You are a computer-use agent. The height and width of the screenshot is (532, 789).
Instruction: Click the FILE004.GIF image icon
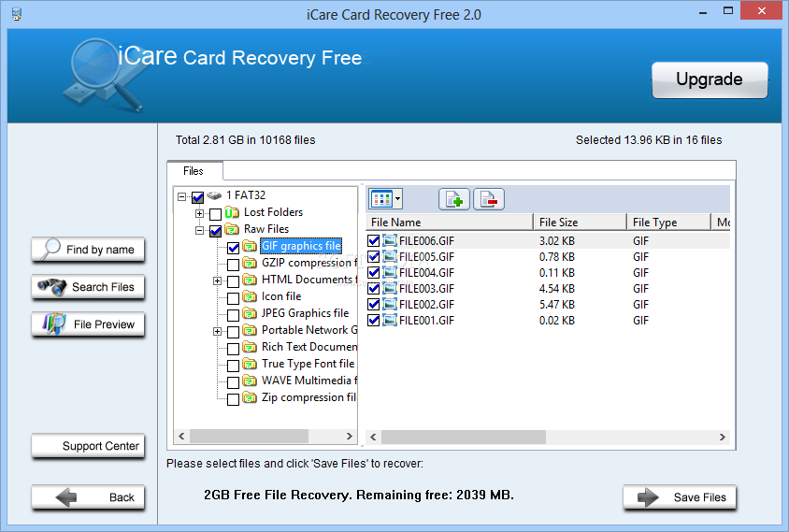pyautogui.click(x=390, y=272)
